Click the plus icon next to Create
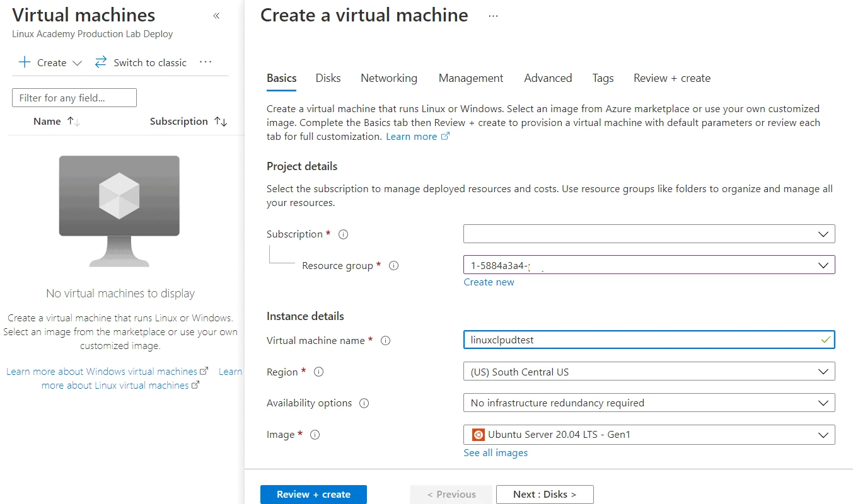This screenshot has width=853, height=504. 24,62
